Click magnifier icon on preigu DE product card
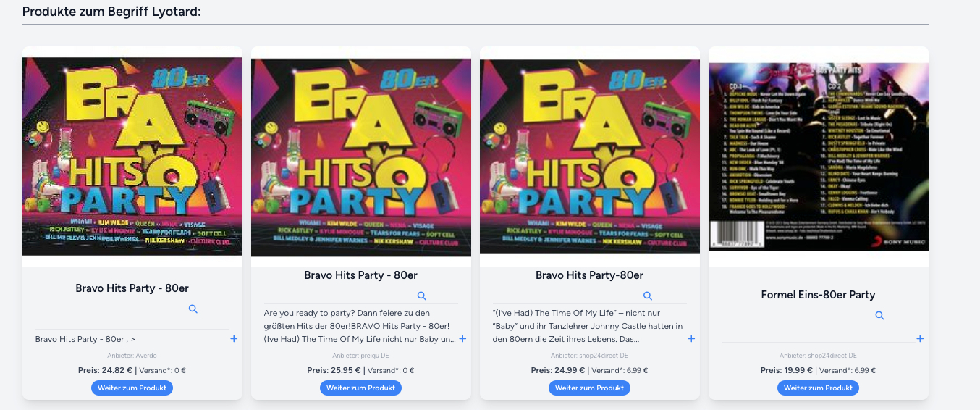The height and width of the screenshot is (410, 980). coord(421,296)
